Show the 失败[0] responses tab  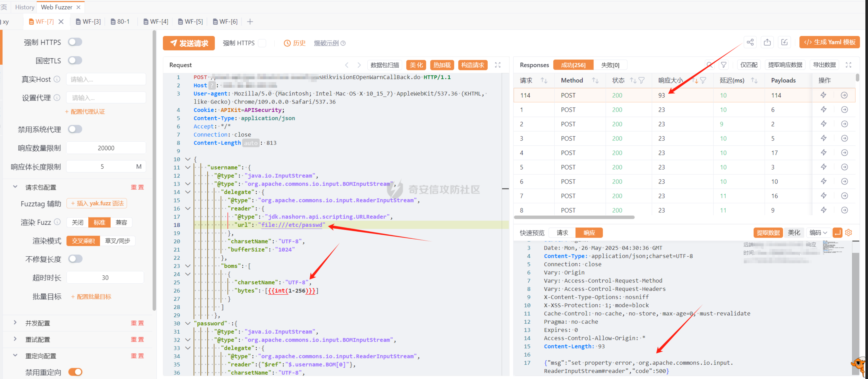click(610, 65)
